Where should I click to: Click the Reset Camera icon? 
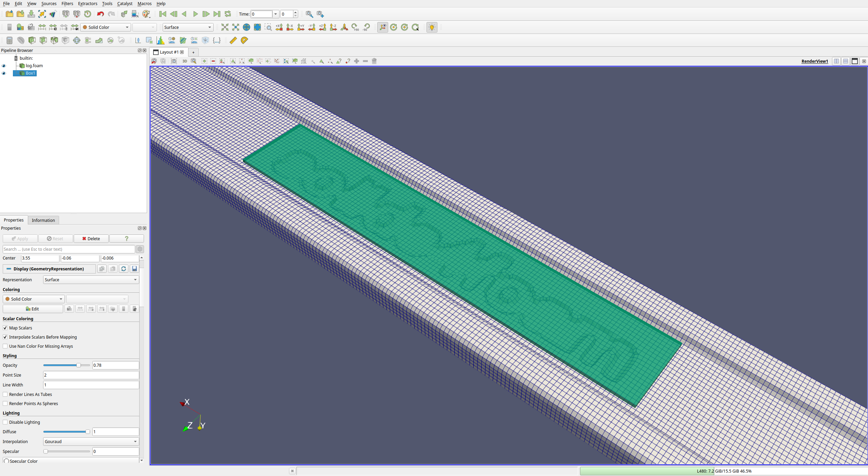224,27
